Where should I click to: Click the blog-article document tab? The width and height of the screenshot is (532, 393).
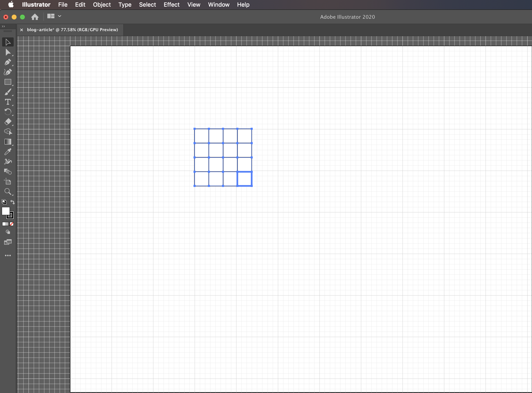pyautogui.click(x=72, y=29)
